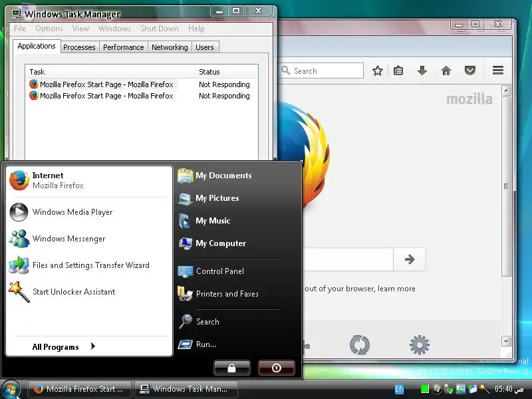532x399 pixels.
Task: Click the Firefox bookmark star icon
Action: [377, 70]
